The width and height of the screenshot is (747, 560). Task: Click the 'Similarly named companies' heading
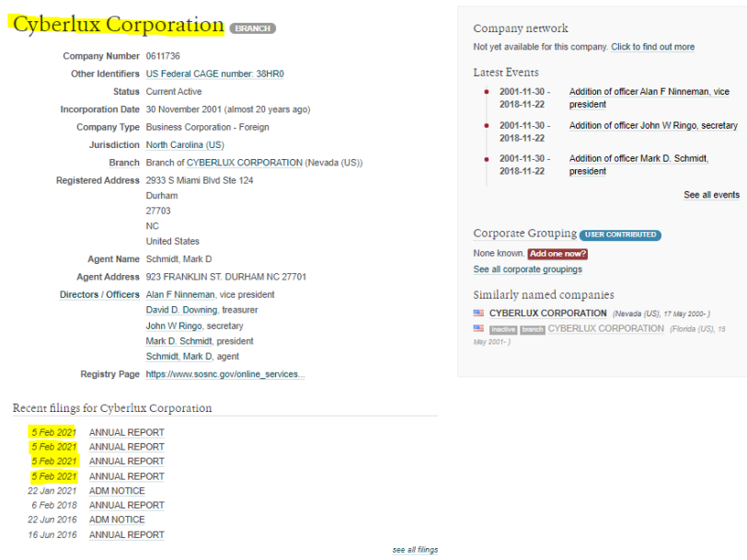(544, 295)
